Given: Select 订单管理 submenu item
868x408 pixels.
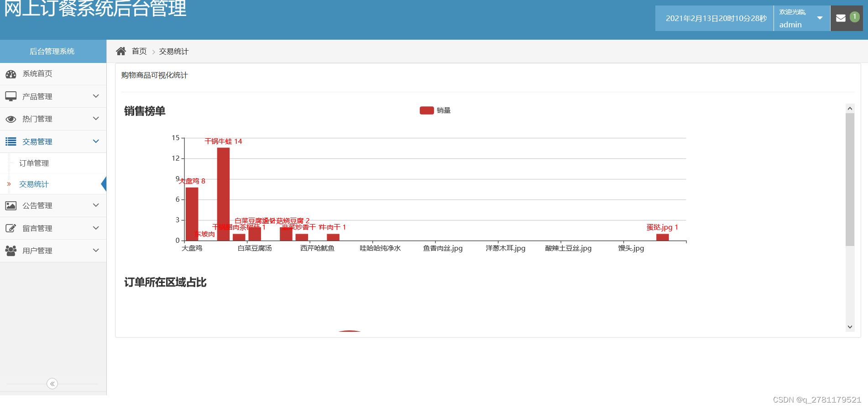Looking at the screenshot, I should click(53, 163).
